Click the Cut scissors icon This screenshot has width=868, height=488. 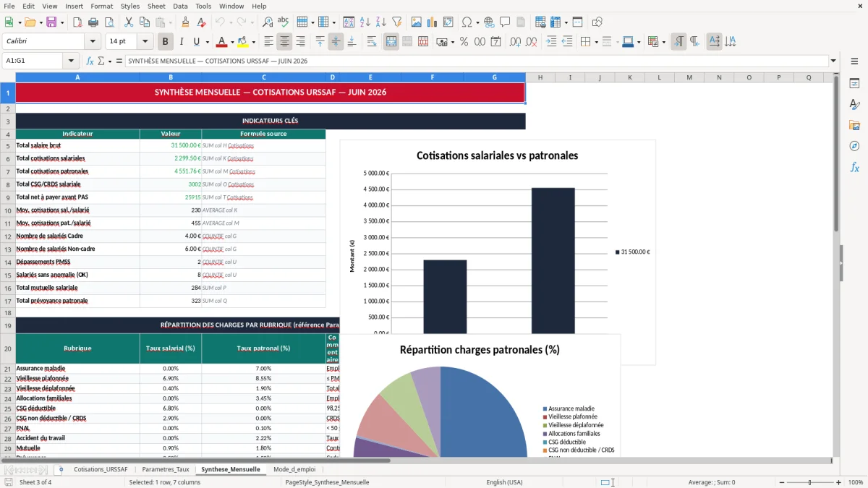(x=128, y=22)
